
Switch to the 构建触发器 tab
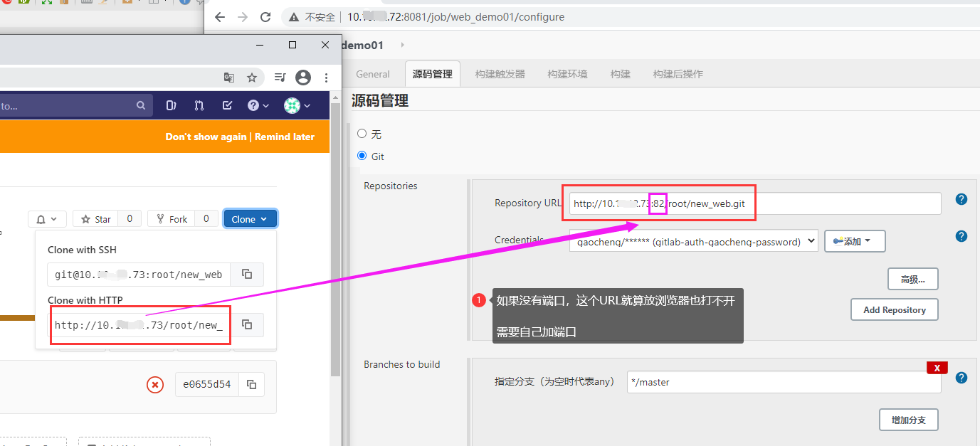(500, 73)
